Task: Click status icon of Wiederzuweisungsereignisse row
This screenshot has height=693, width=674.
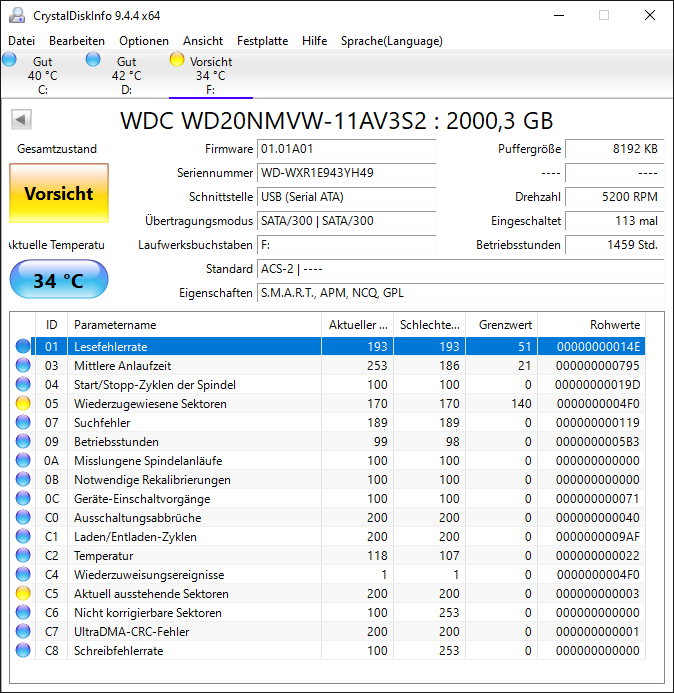Action: 23,574
